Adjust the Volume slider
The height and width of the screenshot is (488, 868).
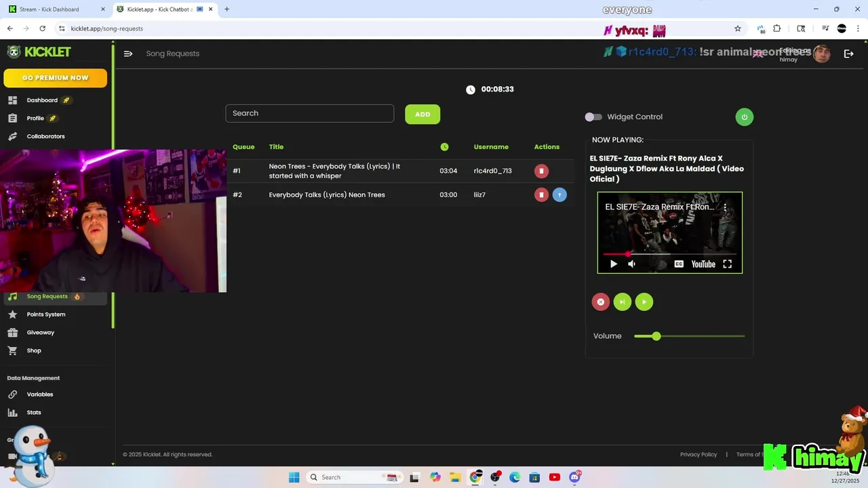point(689,336)
